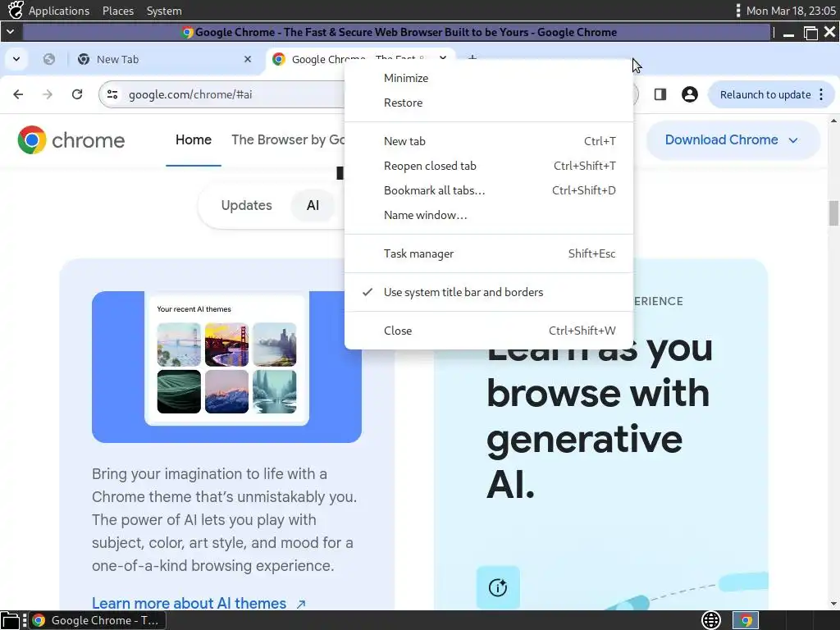Open The Browser by Google link

[x=288, y=139]
